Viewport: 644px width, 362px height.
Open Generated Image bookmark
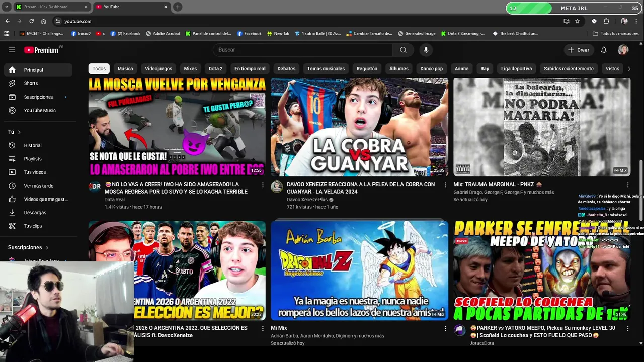click(x=417, y=33)
